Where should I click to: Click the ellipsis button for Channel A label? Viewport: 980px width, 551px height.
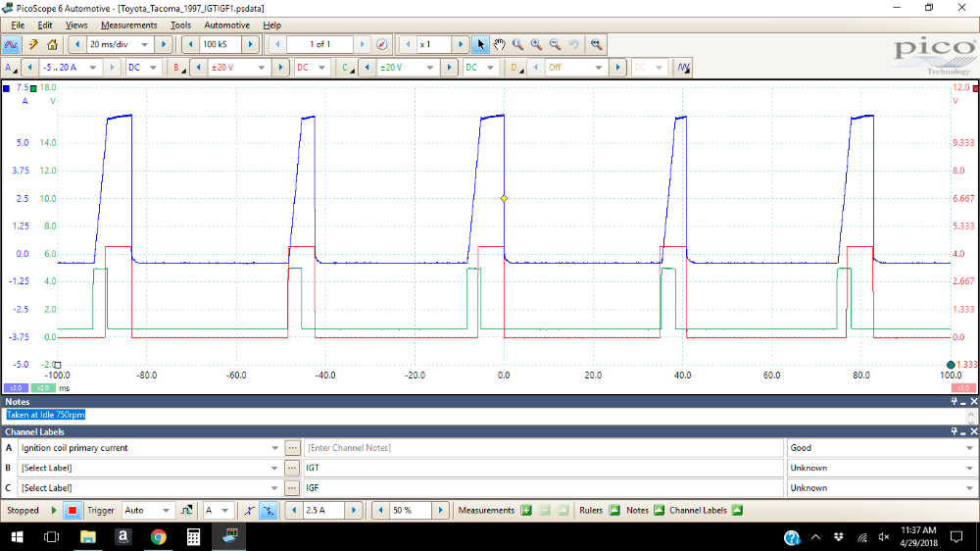292,448
